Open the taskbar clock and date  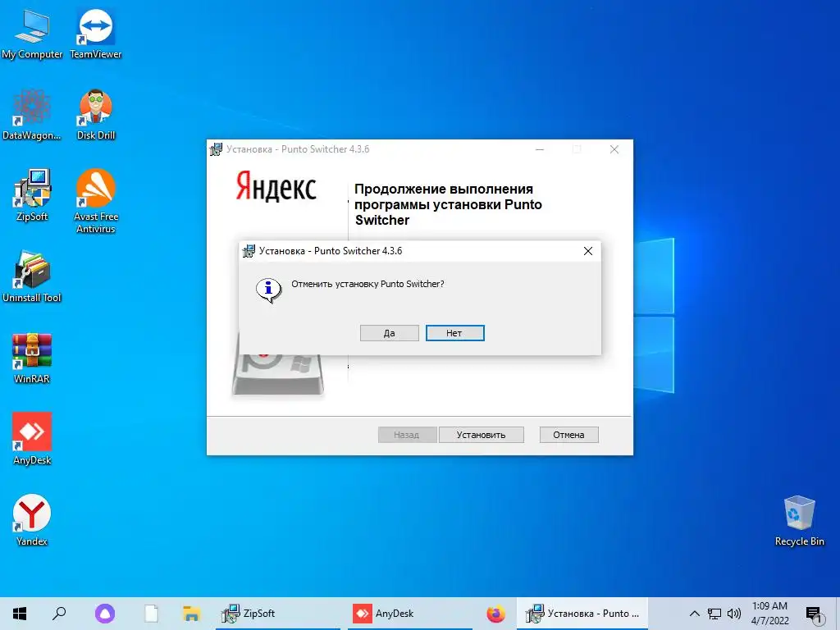pos(769,614)
